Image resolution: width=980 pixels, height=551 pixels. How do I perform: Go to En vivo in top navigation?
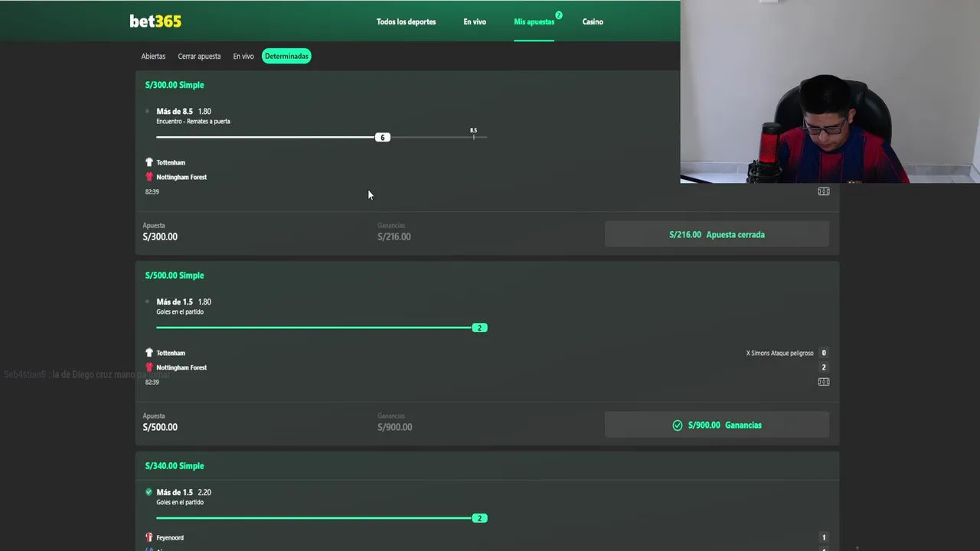[x=475, y=21]
